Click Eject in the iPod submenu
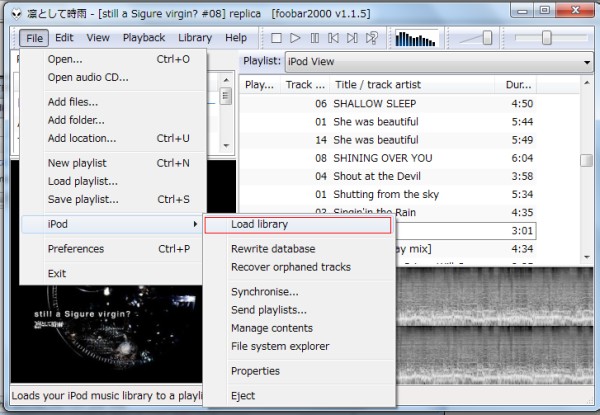 [244, 395]
